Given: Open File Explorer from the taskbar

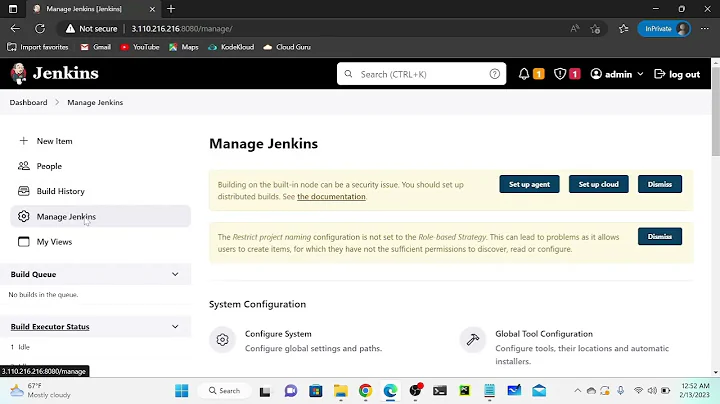Looking at the screenshot, I should pyautogui.click(x=341, y=391).
